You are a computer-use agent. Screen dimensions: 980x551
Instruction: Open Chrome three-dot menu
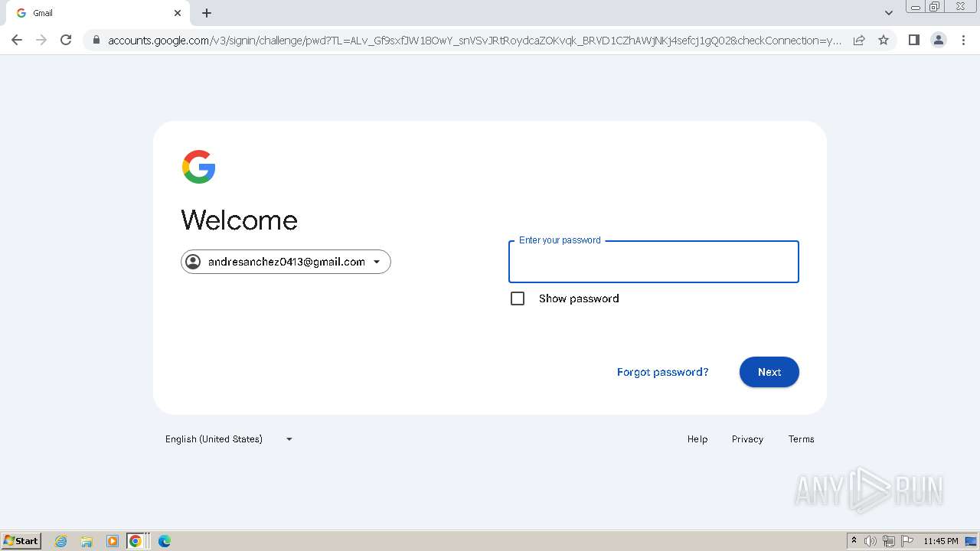pyautogui.click(x=964, y=40)
